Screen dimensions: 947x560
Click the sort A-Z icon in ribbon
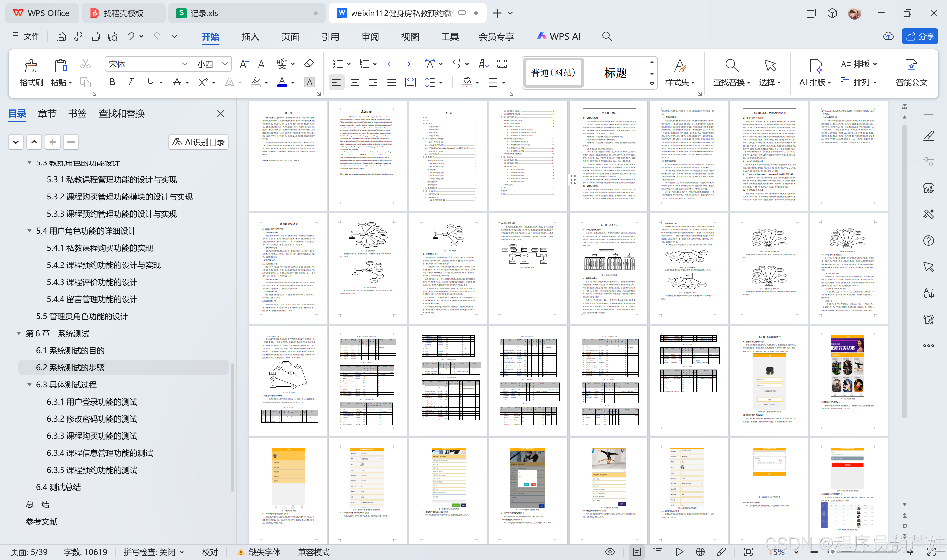[x=483, y=64]
